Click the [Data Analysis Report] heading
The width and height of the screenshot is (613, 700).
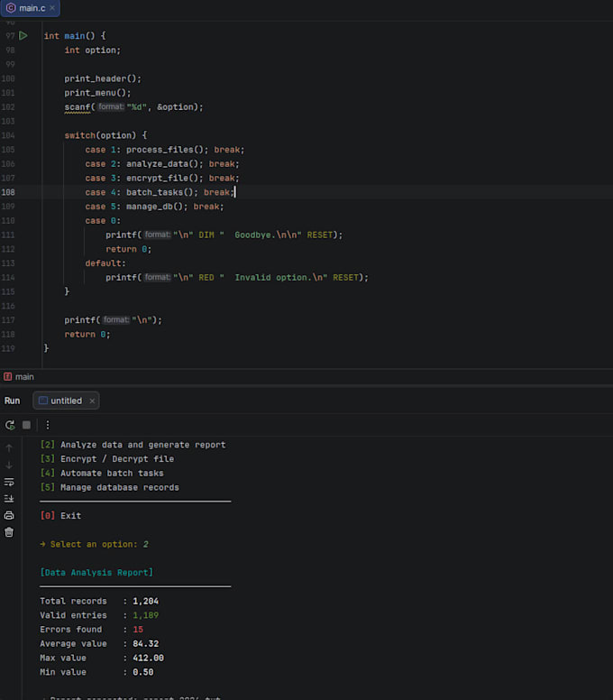[x=96, y=573]
